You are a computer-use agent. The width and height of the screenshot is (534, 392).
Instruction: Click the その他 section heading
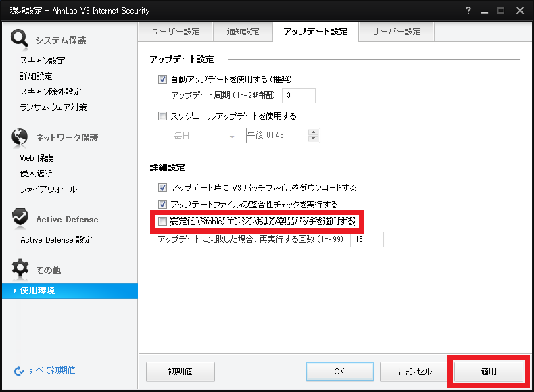(x=49, y=270)
